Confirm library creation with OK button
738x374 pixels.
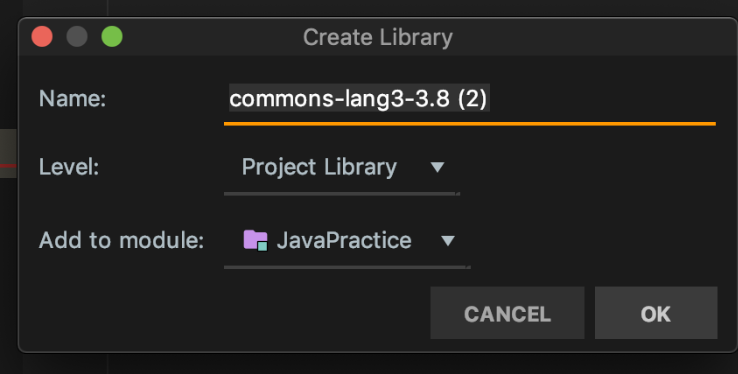point(656,313)
